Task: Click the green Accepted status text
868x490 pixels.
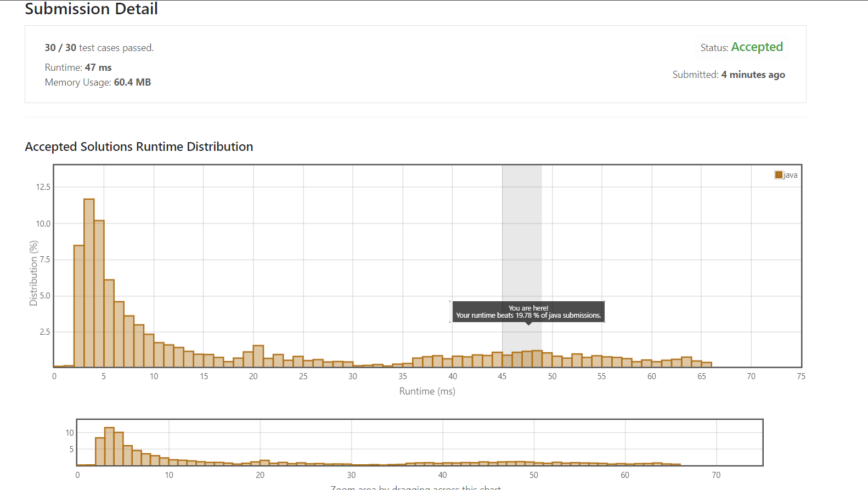Action: point(757,47)
